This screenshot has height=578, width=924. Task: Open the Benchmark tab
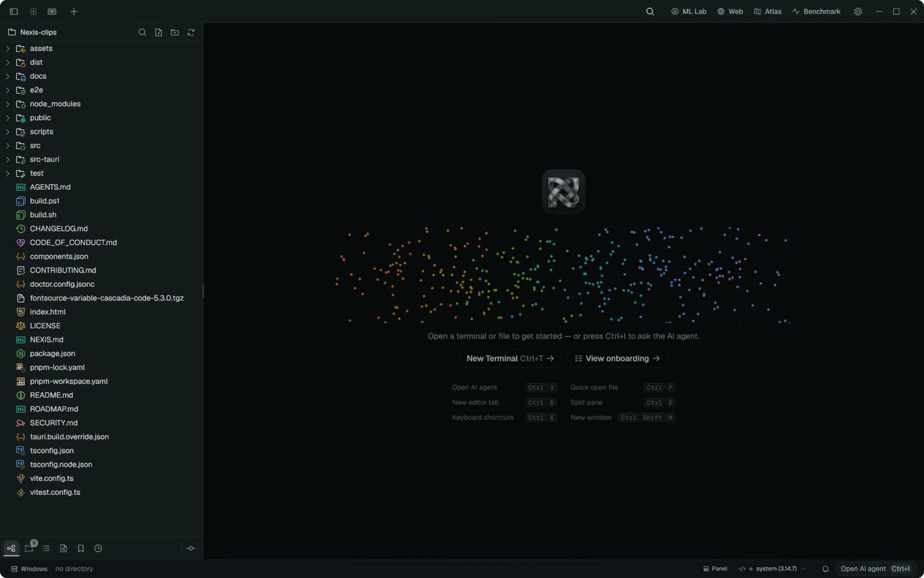click(816, 12)
